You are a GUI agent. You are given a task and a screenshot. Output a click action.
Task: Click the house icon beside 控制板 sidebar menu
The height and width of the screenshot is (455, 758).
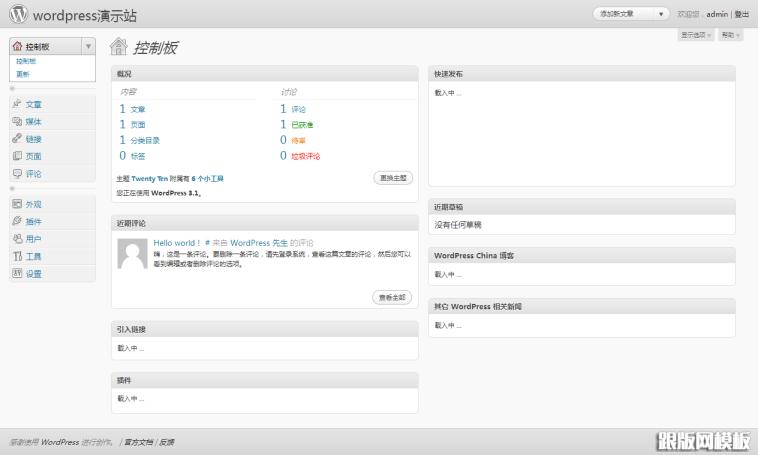pos(17,46)
